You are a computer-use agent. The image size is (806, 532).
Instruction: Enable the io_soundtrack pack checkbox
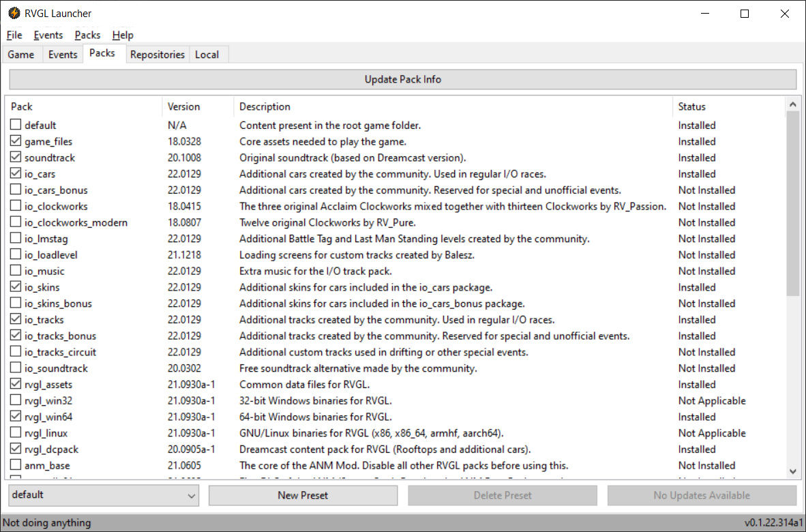(16, 368)
